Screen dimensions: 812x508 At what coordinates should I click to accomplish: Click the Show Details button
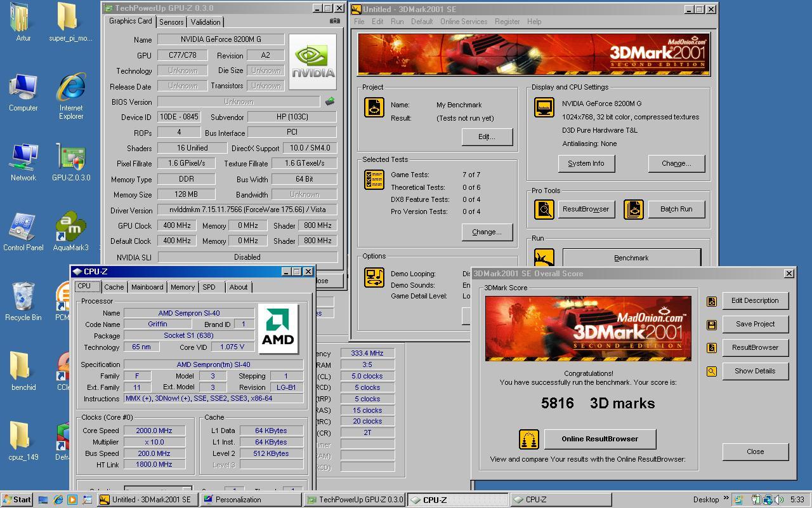(755, 371)
